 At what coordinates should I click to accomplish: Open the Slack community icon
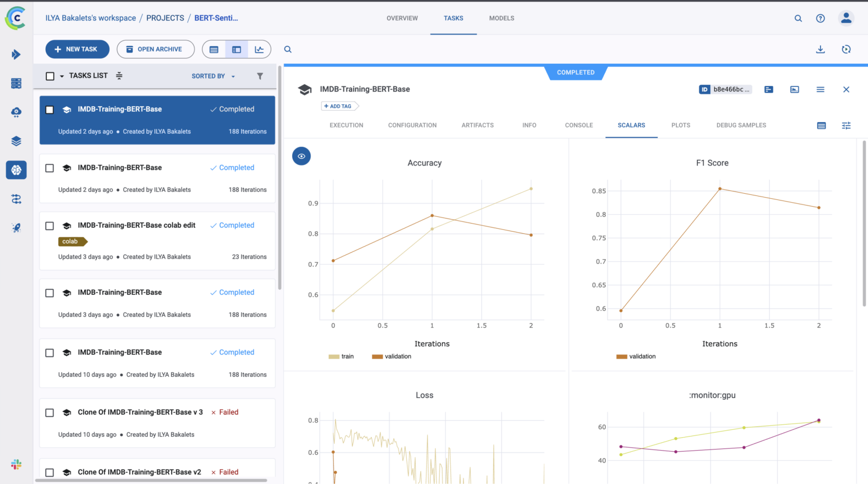(x=16, y=464)
